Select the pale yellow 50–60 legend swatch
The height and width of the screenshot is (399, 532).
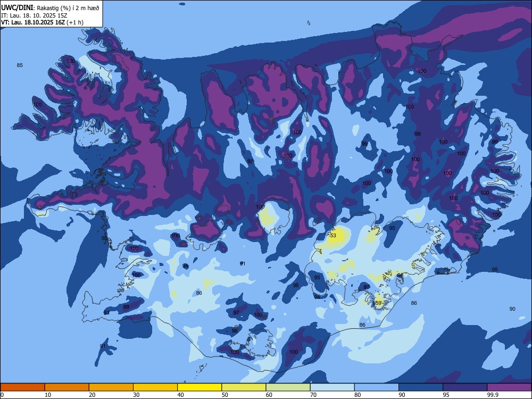coord(244,387)
